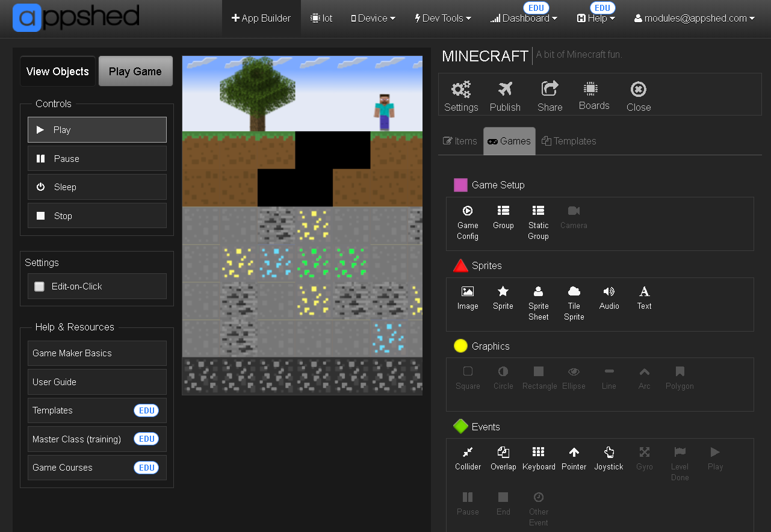This screenshot has width=771, height=532.
Task: Select the Square graphic
Action: (x=468, y=378)
